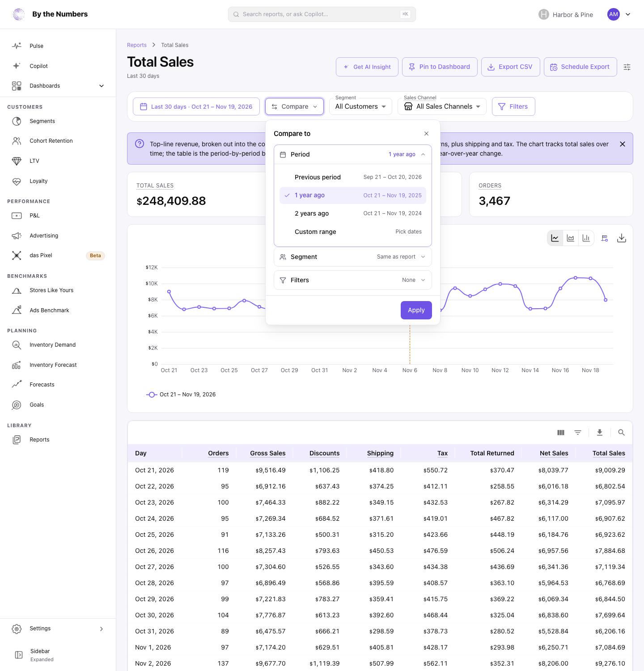
Task: Search within the table
Action: coord(621,433)
